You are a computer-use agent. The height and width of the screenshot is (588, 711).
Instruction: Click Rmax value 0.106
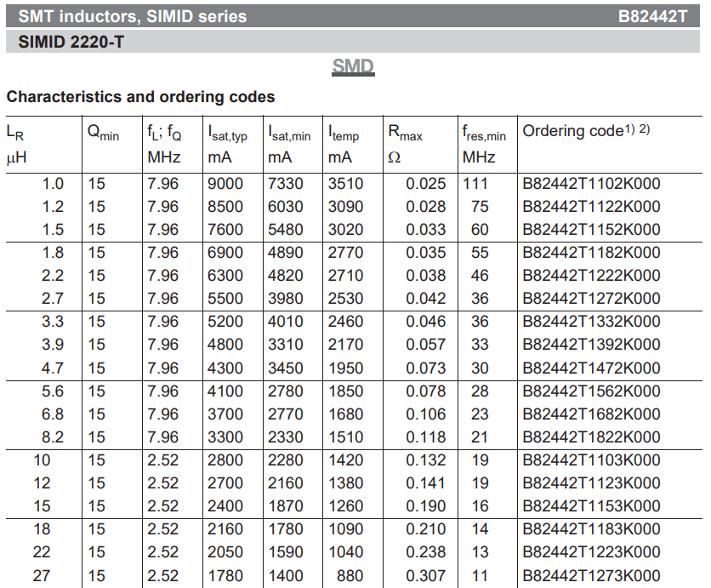[425, 414]
